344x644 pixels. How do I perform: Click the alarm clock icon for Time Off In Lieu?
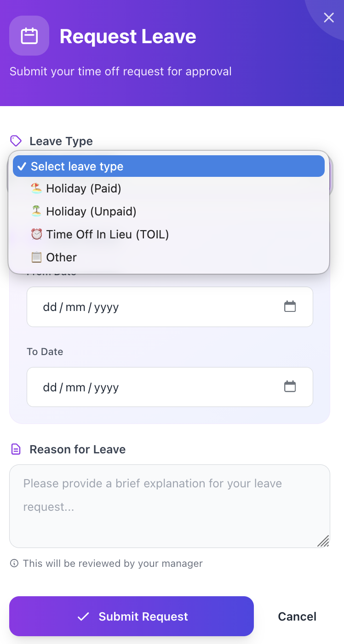37,234
